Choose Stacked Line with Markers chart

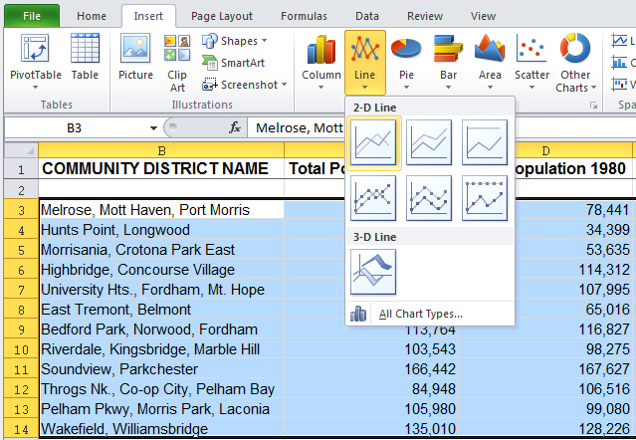click(429, 198)
